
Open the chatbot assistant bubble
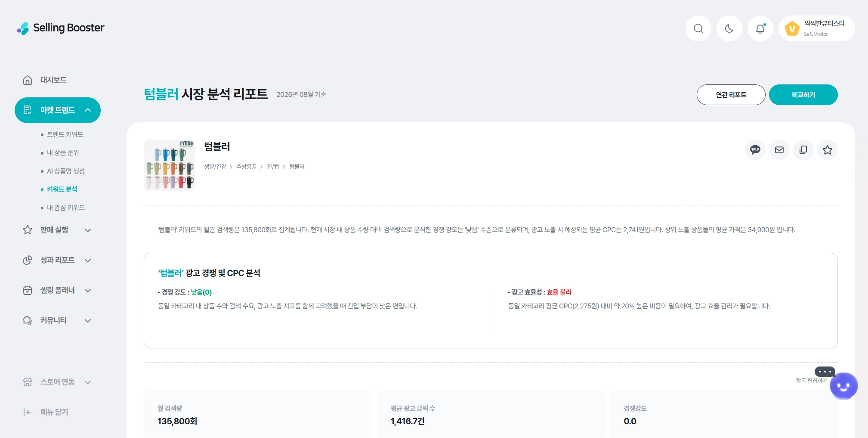pyautogui.click(x=843, y=386)
